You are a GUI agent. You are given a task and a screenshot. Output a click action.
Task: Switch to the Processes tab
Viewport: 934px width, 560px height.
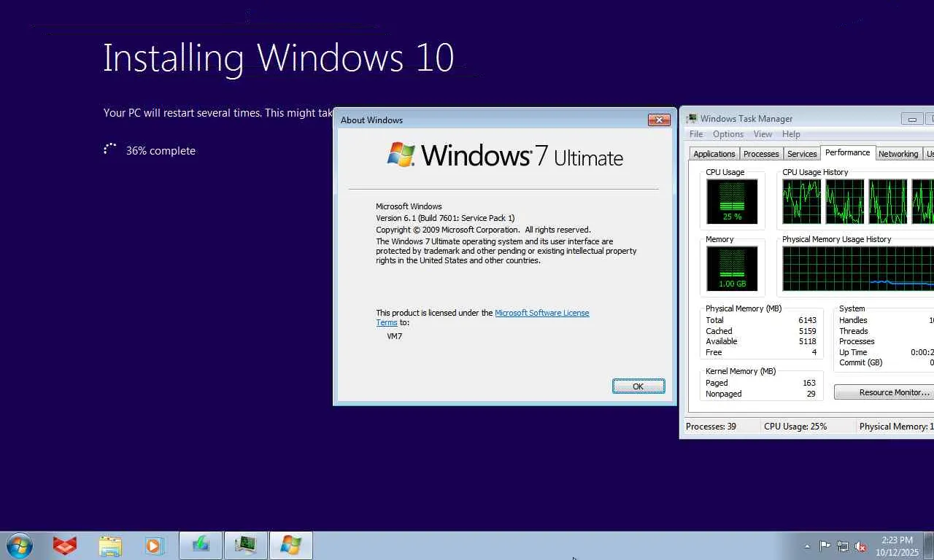761,154
